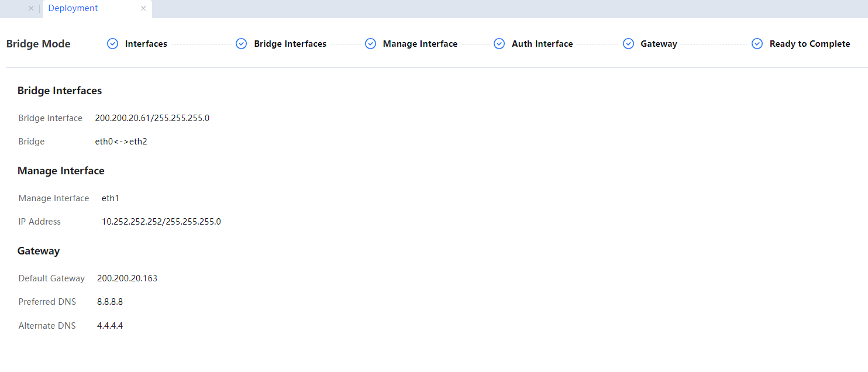The width and height of the screenshot is (868, 372).
Task: Navigate to the Gateway step label
Action: coord(659,44)
